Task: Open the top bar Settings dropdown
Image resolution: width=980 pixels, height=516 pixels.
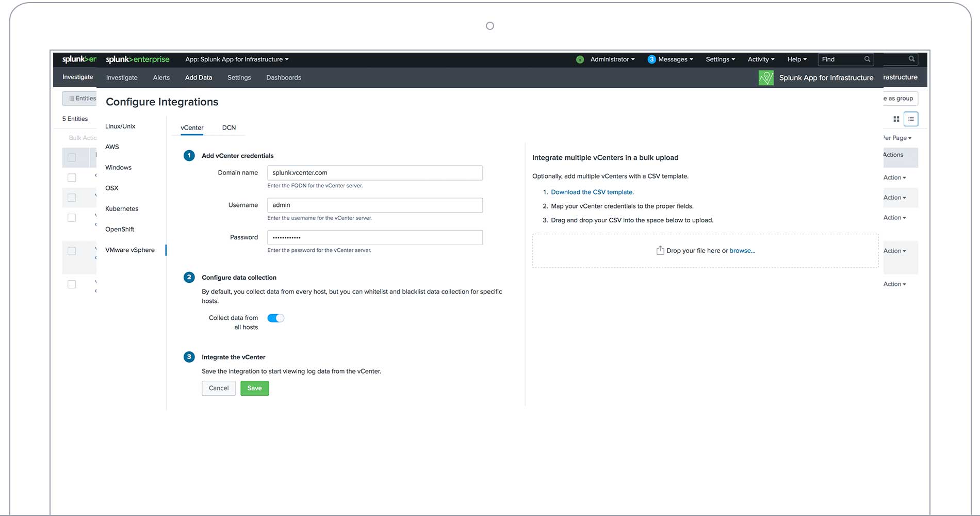Action: pyautogui.click(x=720, y=59)
